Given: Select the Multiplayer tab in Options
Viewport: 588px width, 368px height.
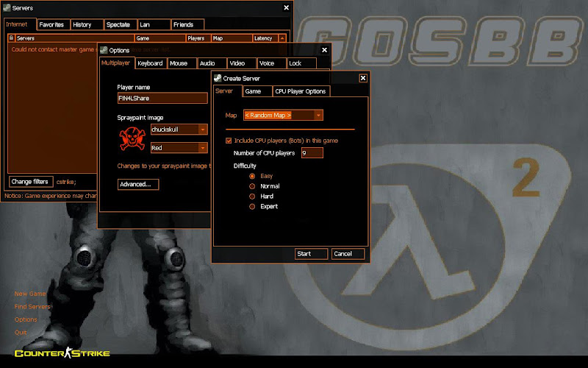Looking at the screenshot, I should (117, 63).
